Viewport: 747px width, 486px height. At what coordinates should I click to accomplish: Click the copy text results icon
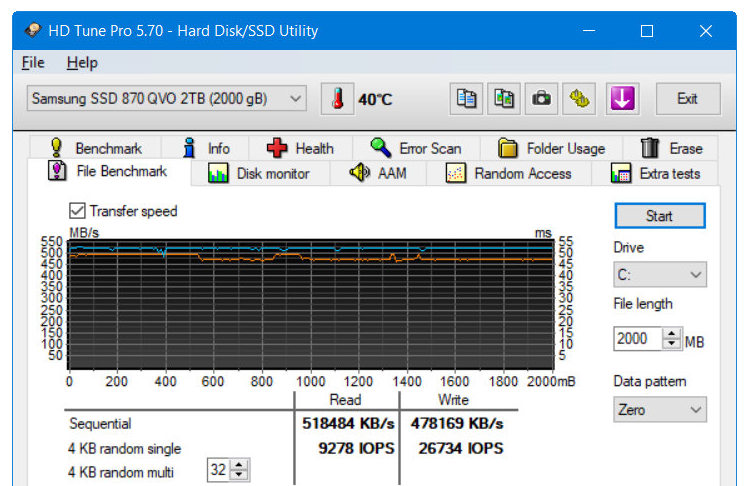[x=466, y=99]
